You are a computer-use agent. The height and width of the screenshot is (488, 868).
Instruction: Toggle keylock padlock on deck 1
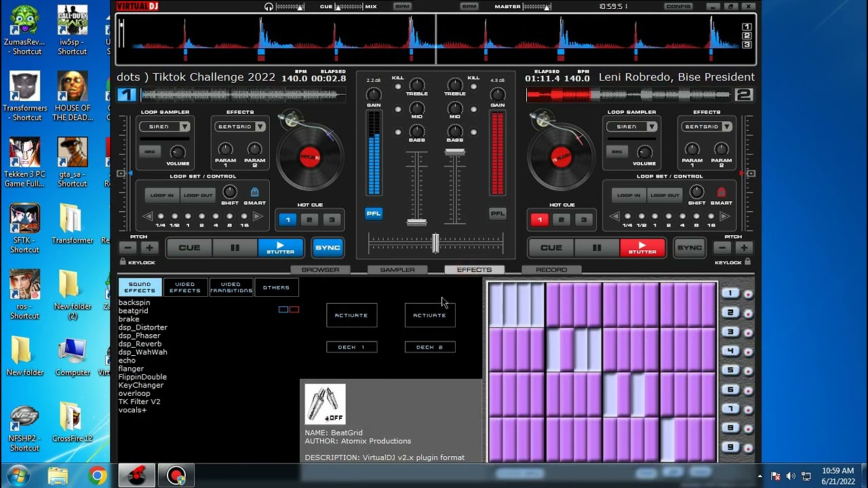[x=123, y=262]
